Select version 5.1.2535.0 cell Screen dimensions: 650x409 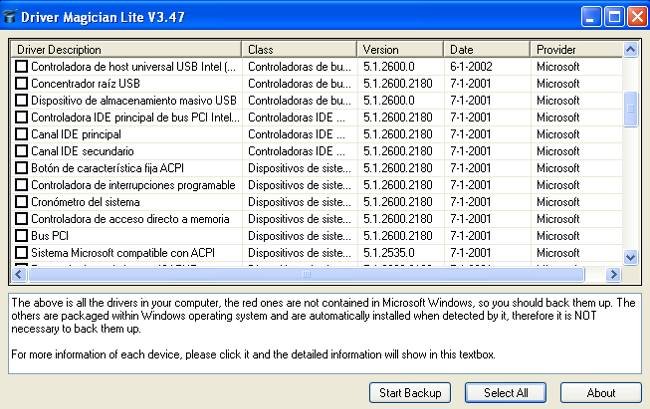(389, 253)
